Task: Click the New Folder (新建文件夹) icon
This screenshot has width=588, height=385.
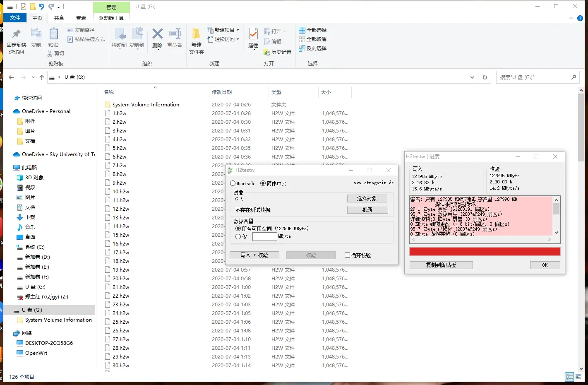Action: point(196,35)
